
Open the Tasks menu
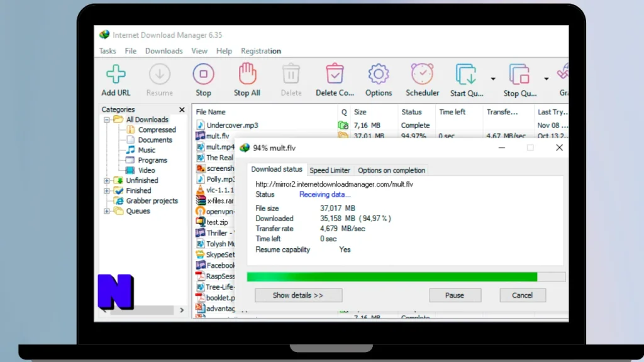[x=108, y=51]
